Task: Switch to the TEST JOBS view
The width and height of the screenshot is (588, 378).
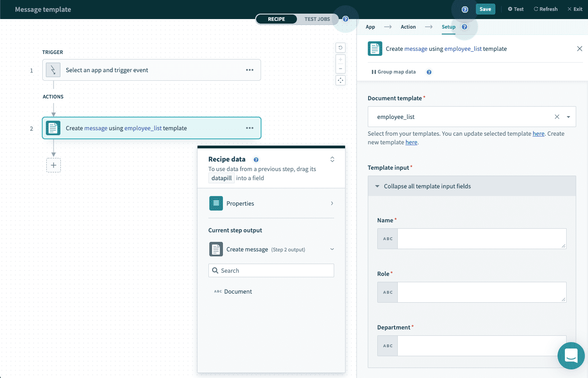Action: pyautogui.click(x=317, y=19)
